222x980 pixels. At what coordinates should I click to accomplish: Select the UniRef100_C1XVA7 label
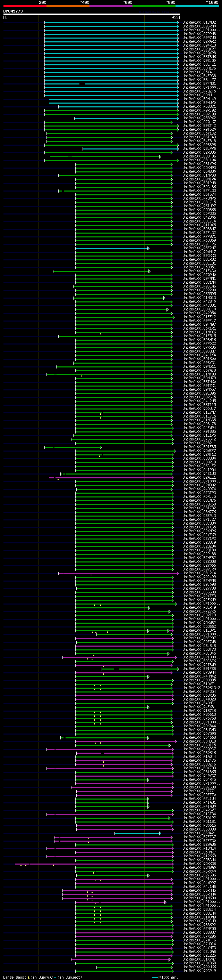click(199, 959)
